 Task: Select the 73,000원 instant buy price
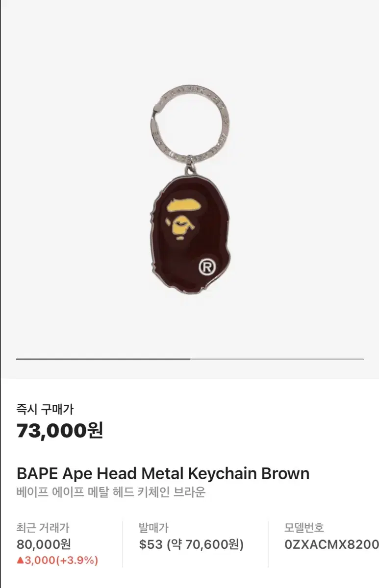point(60,431)
